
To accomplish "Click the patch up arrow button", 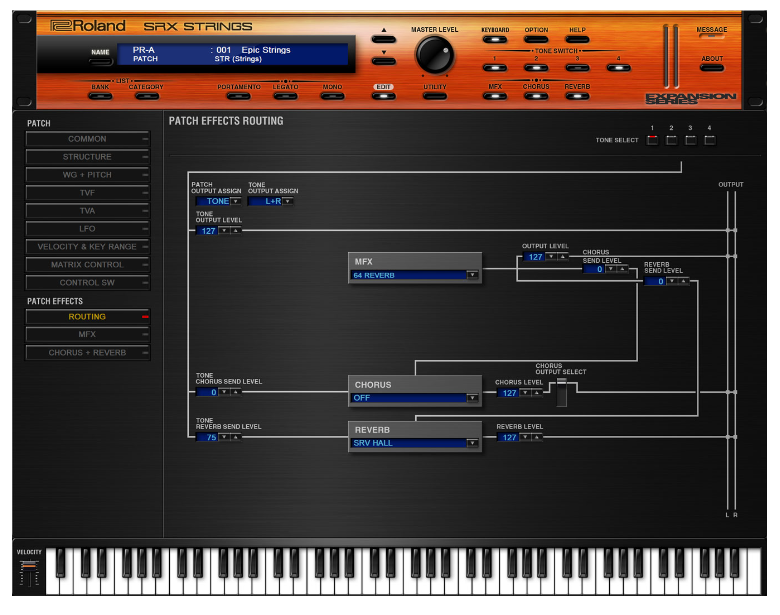I will point(384,39).
